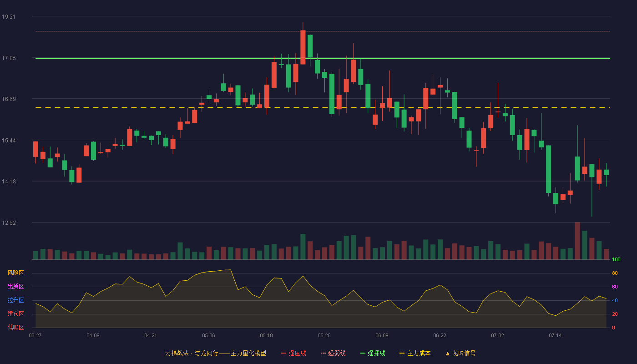Screen dimensions: 637x364
Task: Click the magenta 60 indicator axis value
Action: 615,287
